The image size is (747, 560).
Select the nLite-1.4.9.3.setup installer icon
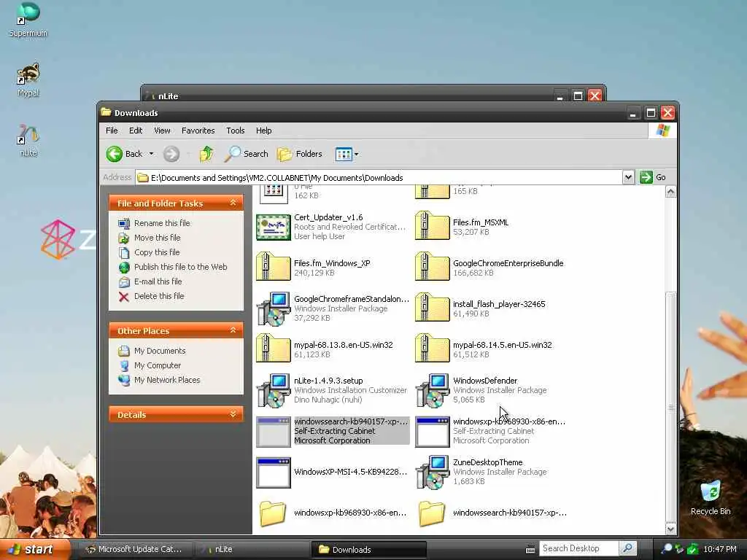pyautogui.click(x=274, y=391)
